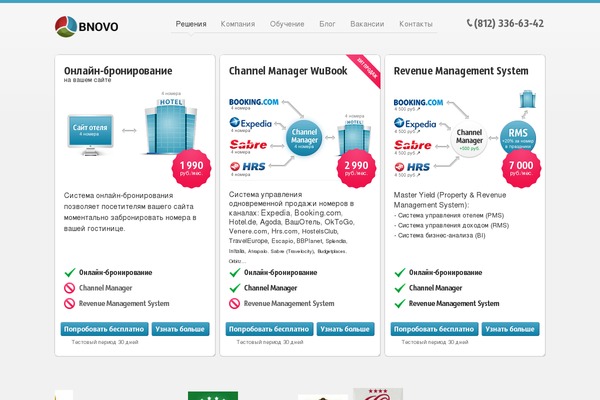Screen dimensions: 600x400
Task: Click green check by Revenue Management System in third card
Action: pyautogui.click(x=399, y=304)
